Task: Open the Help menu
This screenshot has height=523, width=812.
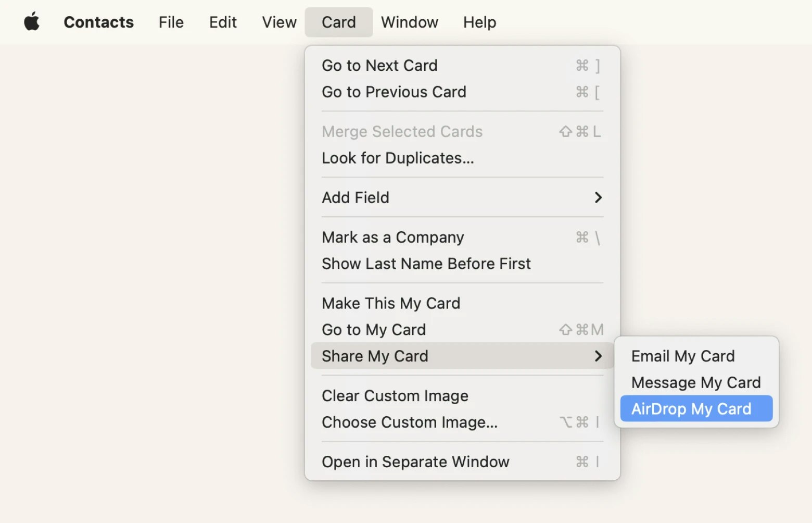Action: click(x=479, y=22)
